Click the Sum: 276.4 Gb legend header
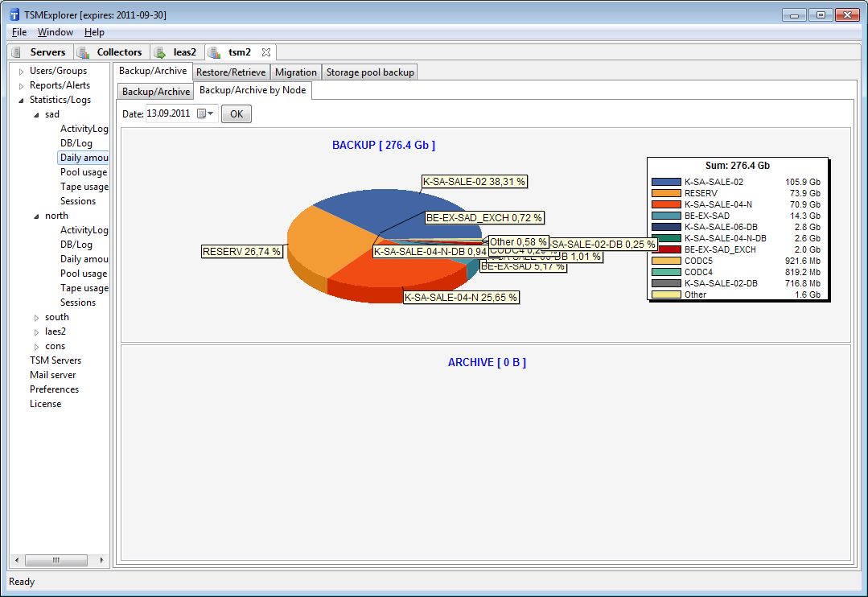This screenshot has width=868, height=597. (x=738, y=166)
